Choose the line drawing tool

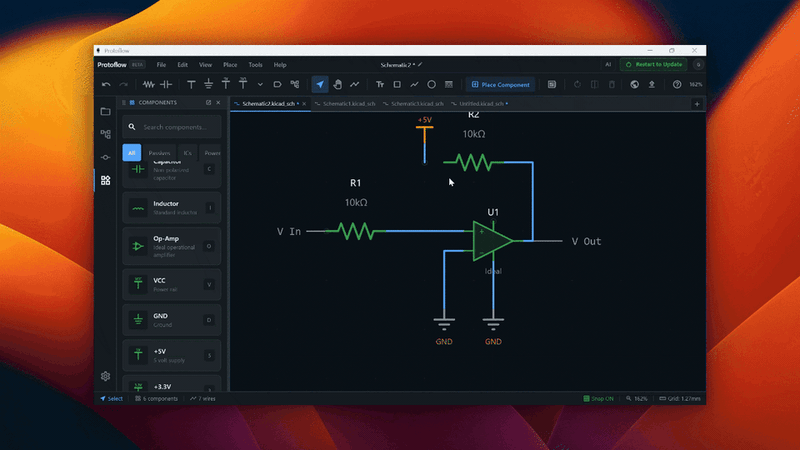click(x=414, y=85)
